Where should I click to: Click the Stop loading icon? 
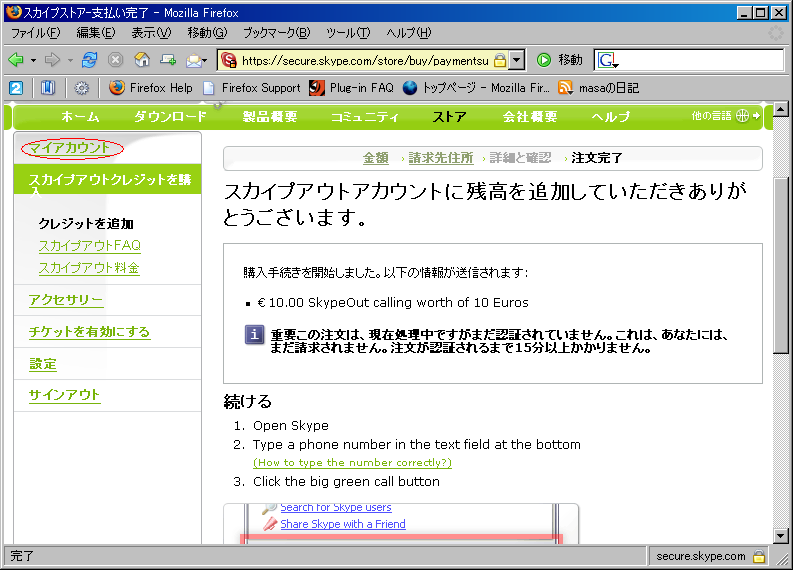point(115,60)
